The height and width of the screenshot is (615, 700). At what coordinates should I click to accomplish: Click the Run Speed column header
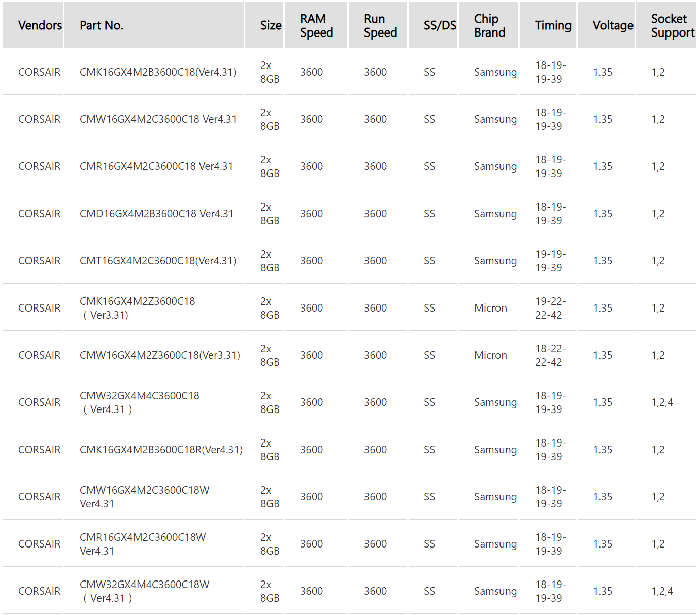click(378, 25)
